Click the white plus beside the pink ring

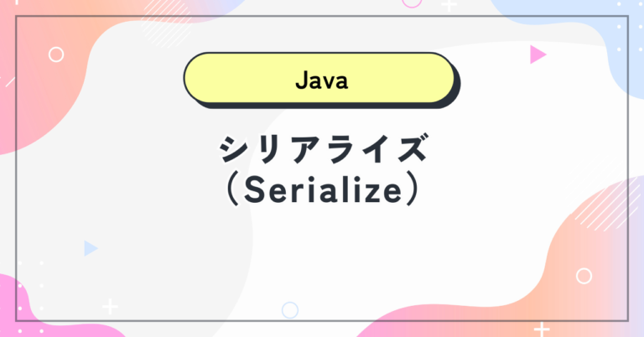449,4
